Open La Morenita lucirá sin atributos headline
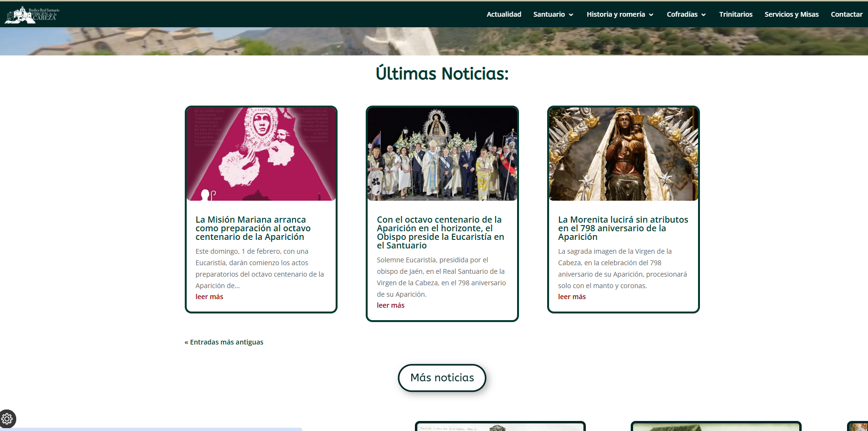Screen dimensions: 868x431 (x=623, y=228)
